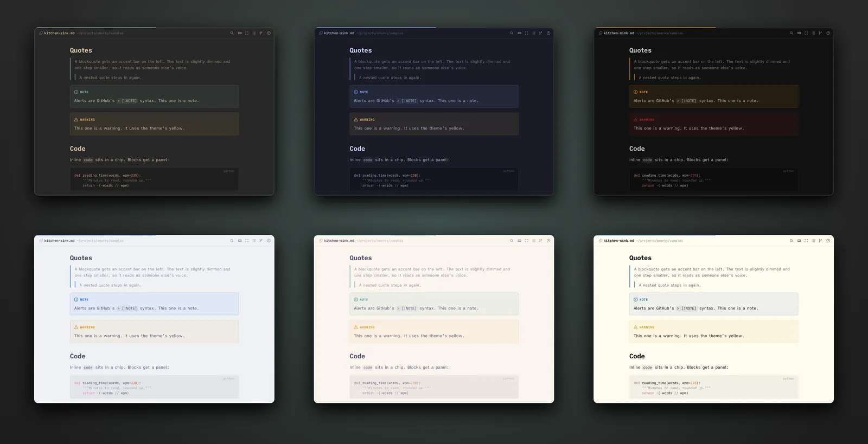868x444 pixels.
Task: Click the clock icon in the beige light window
Action: click(548, 241)
